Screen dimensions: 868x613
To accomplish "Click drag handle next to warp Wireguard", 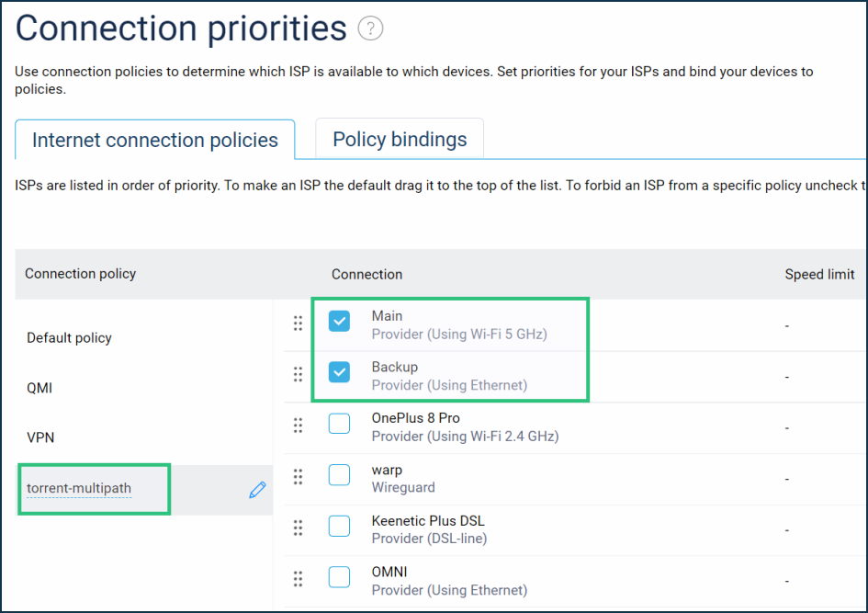I will pyautogui.click(x=298, y=476).
